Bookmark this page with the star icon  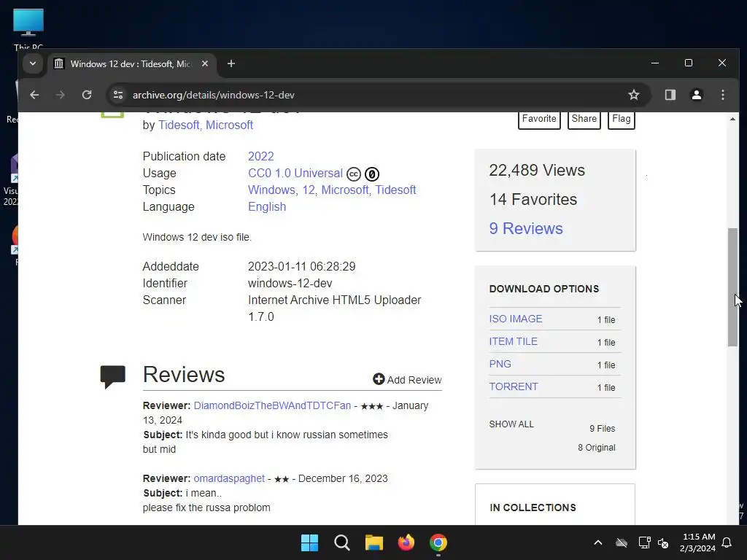(x=634, y=95)
